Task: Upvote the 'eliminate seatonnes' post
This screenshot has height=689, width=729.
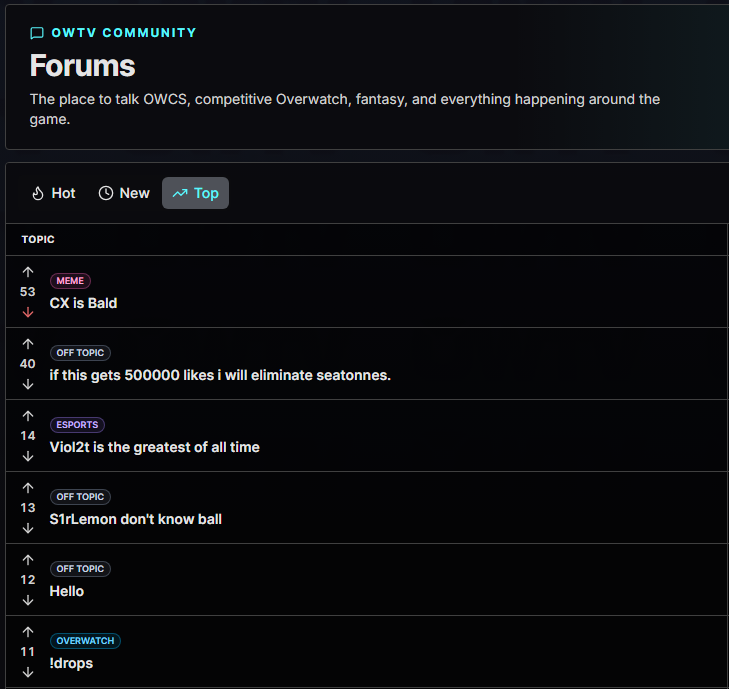Action: pos(28,344)
